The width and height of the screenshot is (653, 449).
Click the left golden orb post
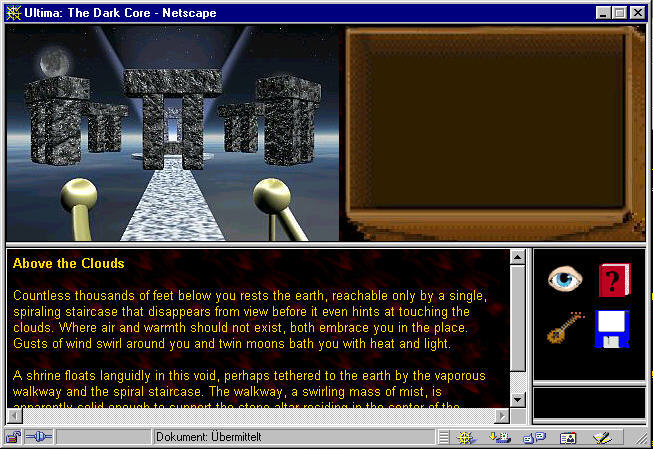click(80, 208)
